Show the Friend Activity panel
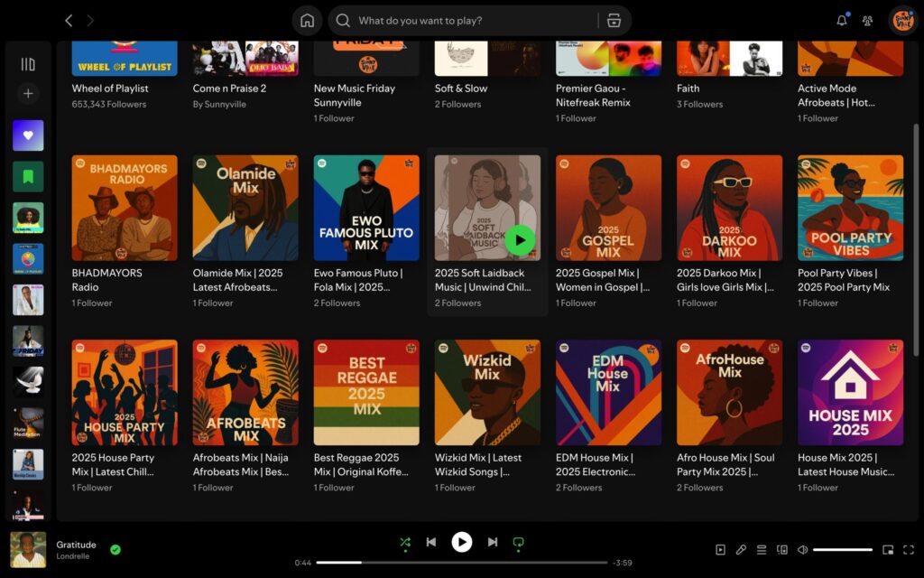This screenshot has width=924, height=578. 867,21
